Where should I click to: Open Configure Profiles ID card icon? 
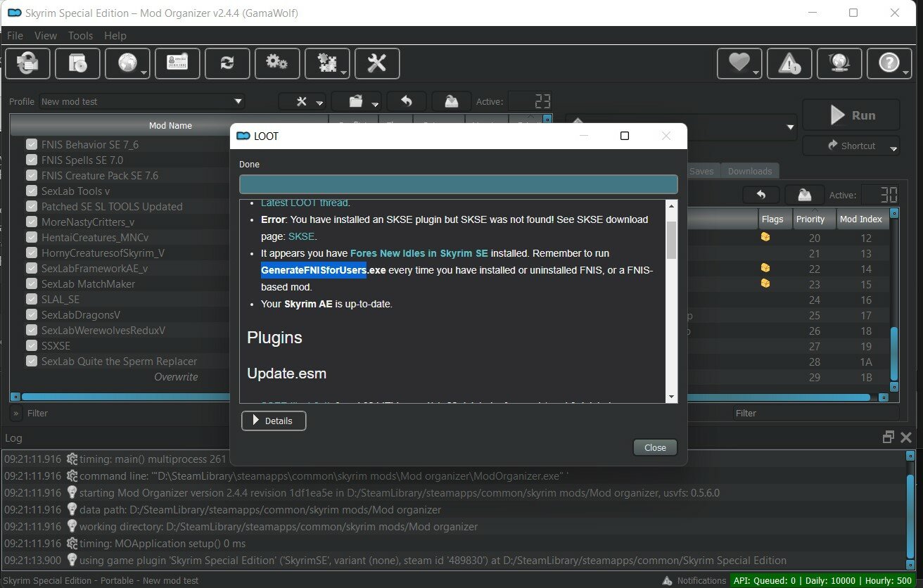tap(177, 63)
